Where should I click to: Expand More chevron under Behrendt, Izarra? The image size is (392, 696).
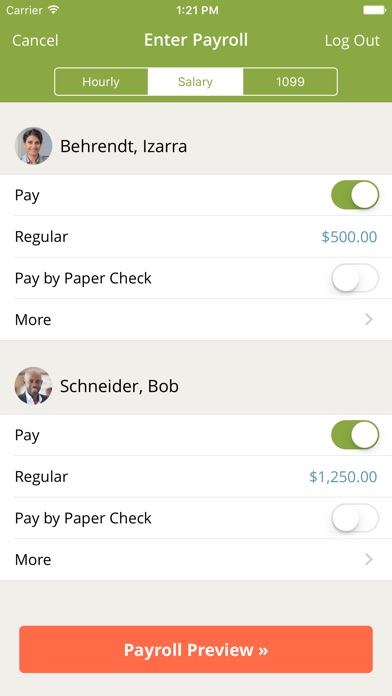(368, 320)
